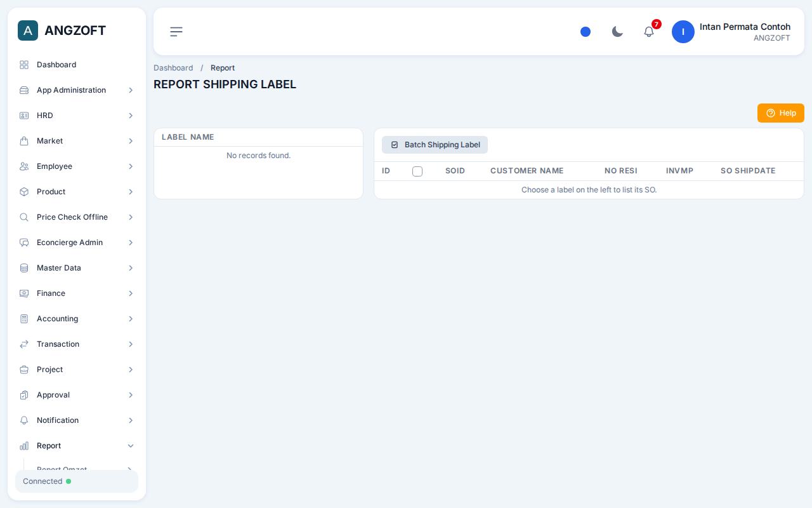The image size is (812, 508).
Task: Click the CUSTOMER NAME column header
Action: (527, 171)
